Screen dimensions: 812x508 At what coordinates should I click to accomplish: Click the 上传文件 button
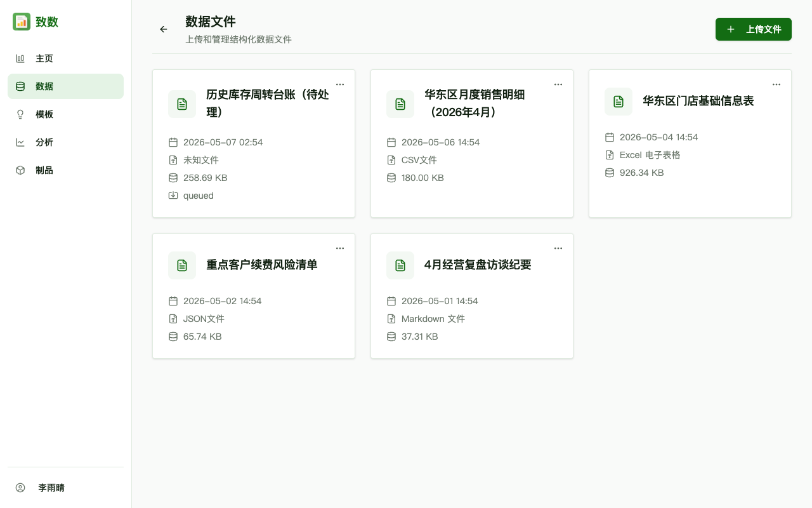[x=754, y=29]
